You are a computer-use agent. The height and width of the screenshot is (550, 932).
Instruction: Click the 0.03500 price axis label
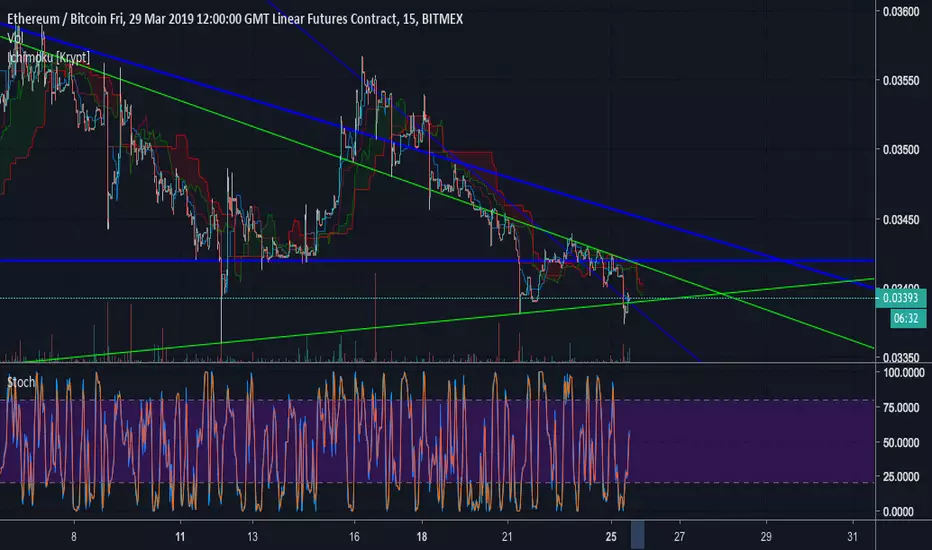(901, 150)
